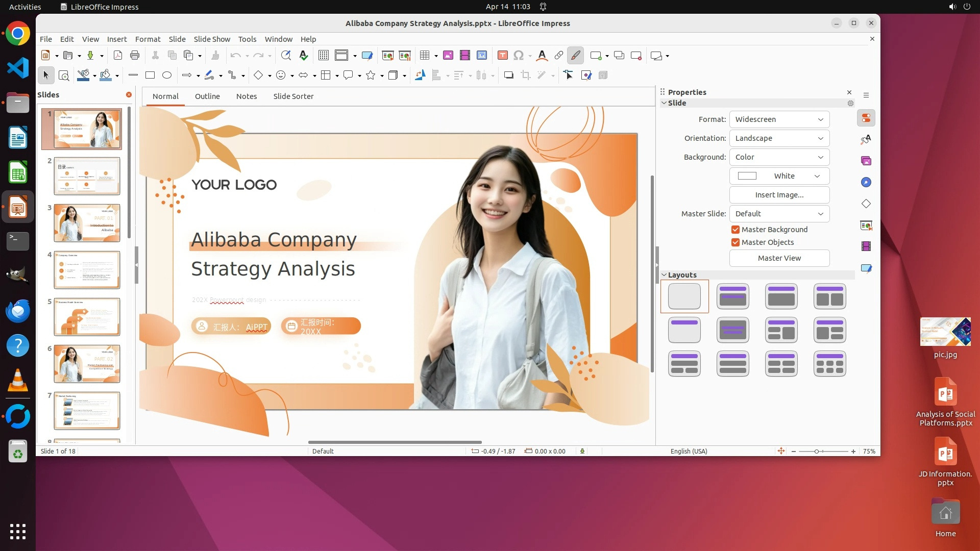Click the Insert Image... button
The width and height of the screenshot is (980, 551).
point(779,195)
